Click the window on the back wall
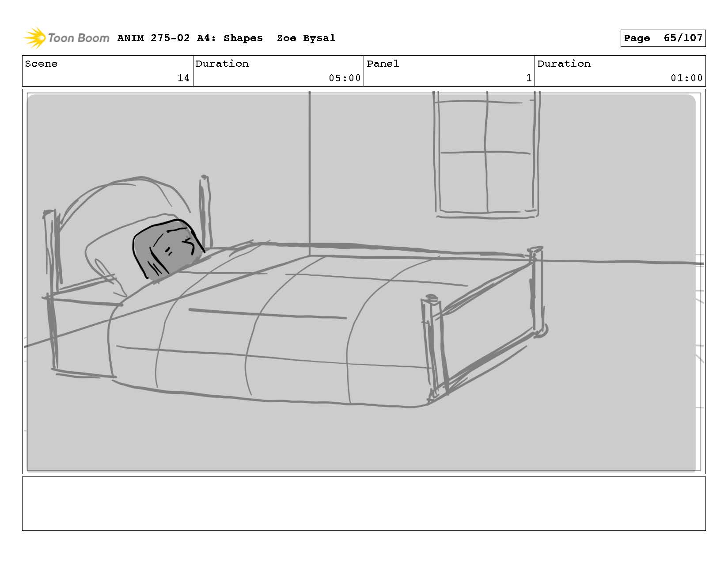Image resolution: width=728 pixels, height=564 pixels. pyautogui.click(x=486, y=155)
